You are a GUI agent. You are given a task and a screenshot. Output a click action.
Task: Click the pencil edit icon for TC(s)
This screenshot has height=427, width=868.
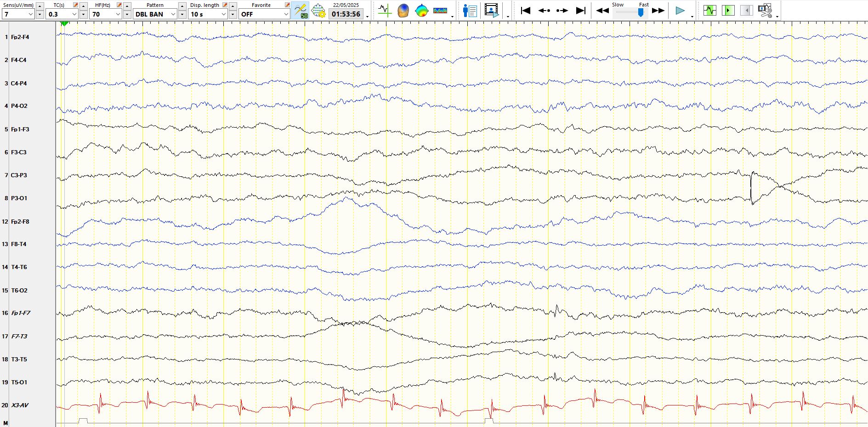coord(76,5)
